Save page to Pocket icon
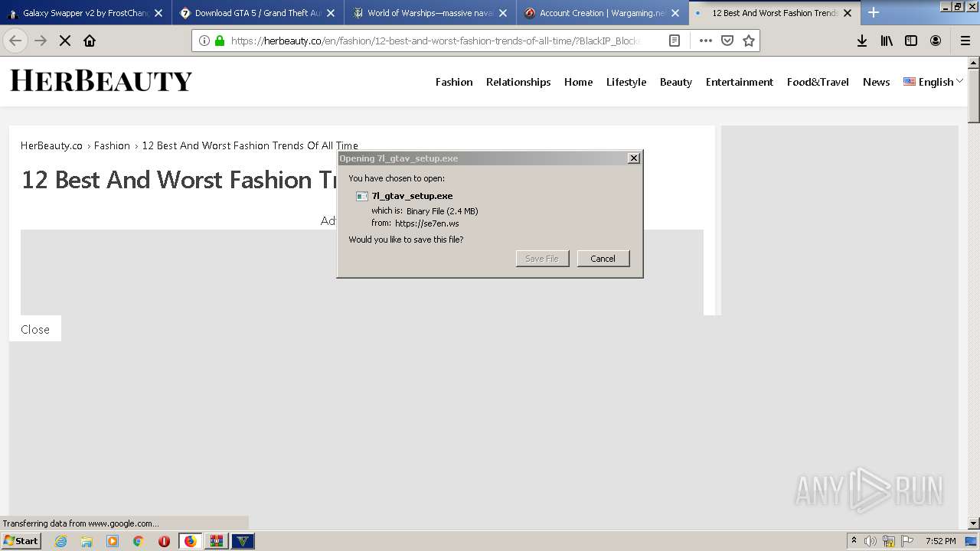Viewport: 980px width, 551px height. pos(727,41)
